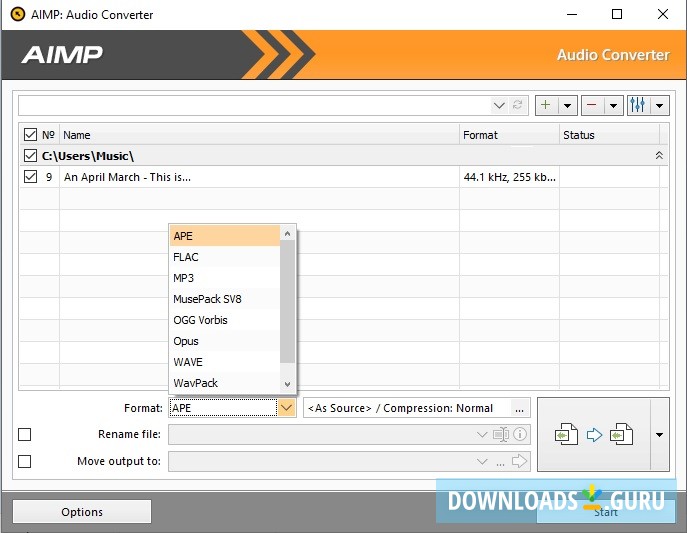Click the file-to-file conversion mode button

pos(594,434)
